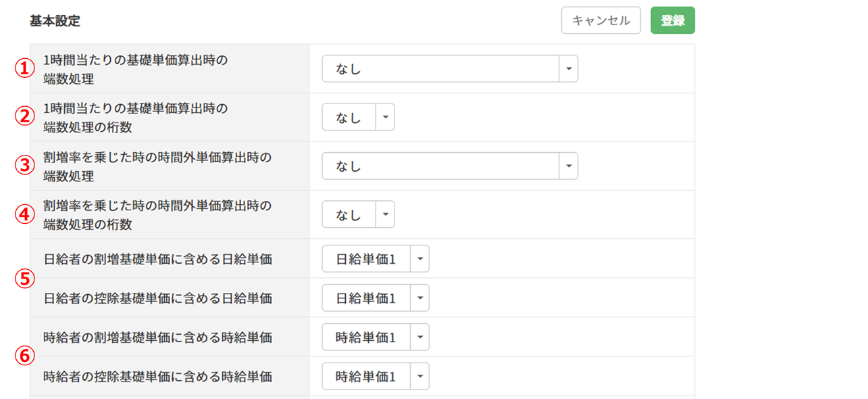Click the red circled number 1 marker

[x=25, y=68]
